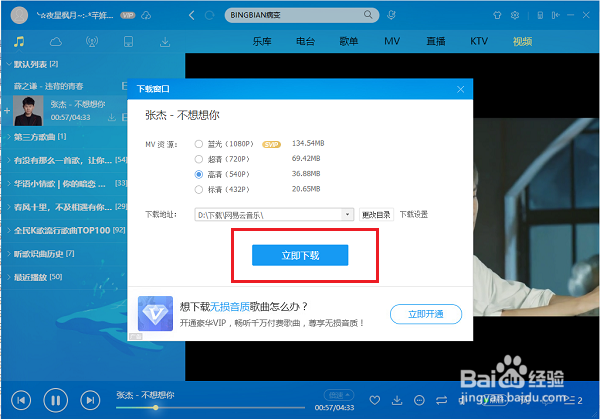
Task: Skip to next track
Action: (90, 400)
